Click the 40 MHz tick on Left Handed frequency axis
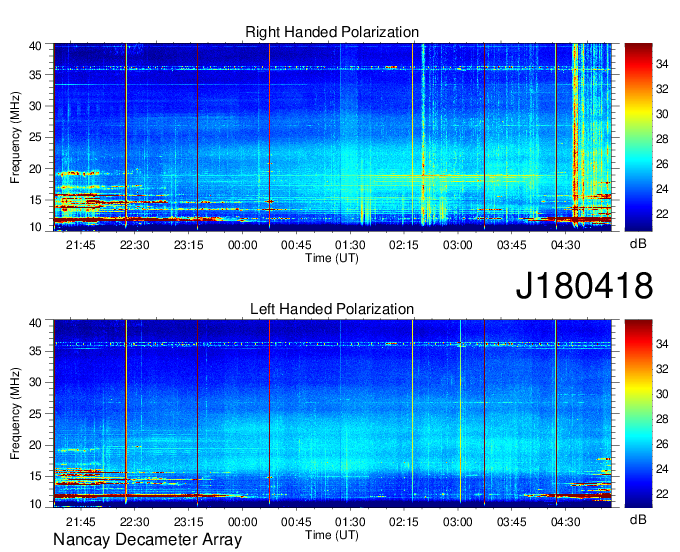Viewport: 680px width, 552px height. click(x=35, y=323)
